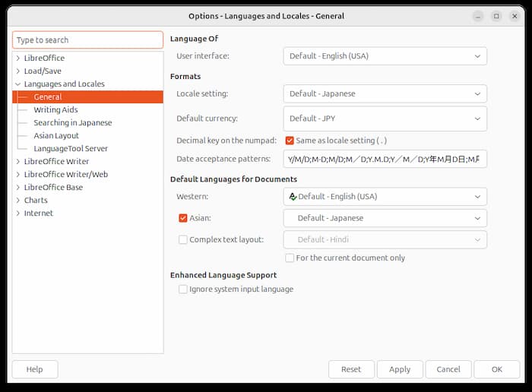Enable the Complex text layout checkbox
532x392 pixels.
coord(183,240)
